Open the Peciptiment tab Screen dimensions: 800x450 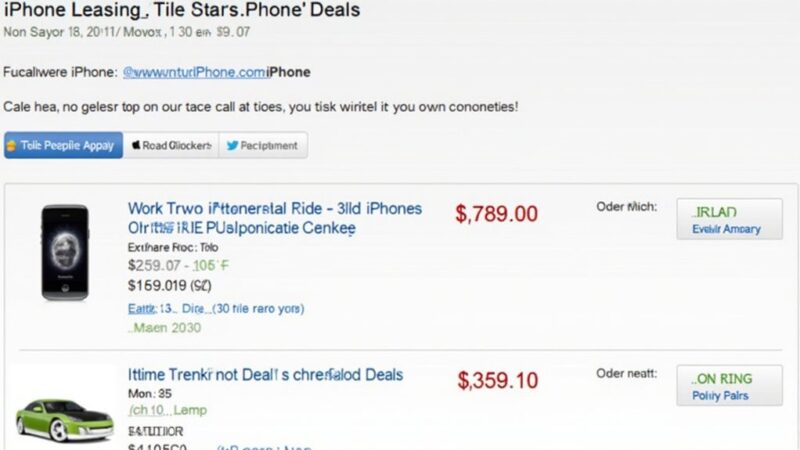pyautogui.click(x=263, y=146)
